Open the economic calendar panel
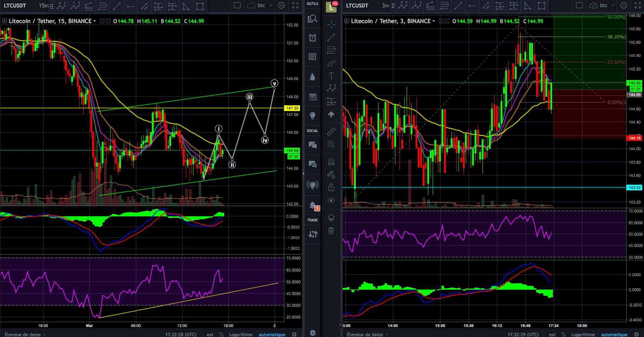Image resolution: width=644 pixels, height=337 pixels. (x=312, y=96)
